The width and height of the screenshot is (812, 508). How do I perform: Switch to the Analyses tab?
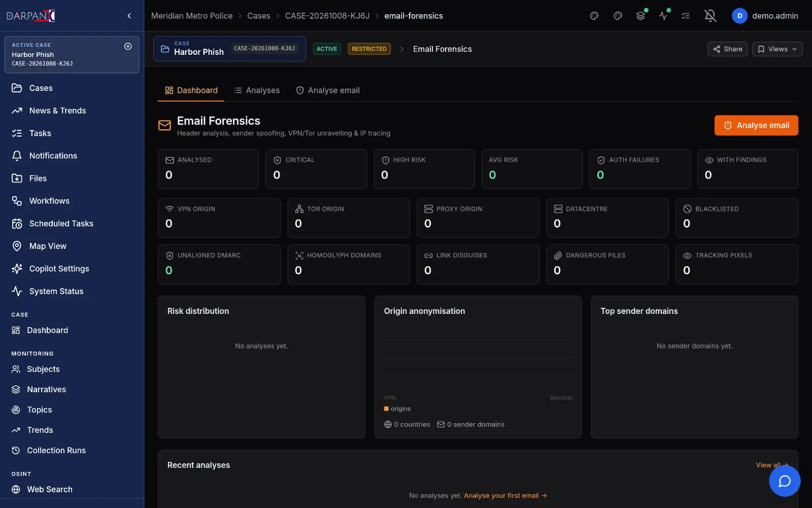tap(257, 90)
